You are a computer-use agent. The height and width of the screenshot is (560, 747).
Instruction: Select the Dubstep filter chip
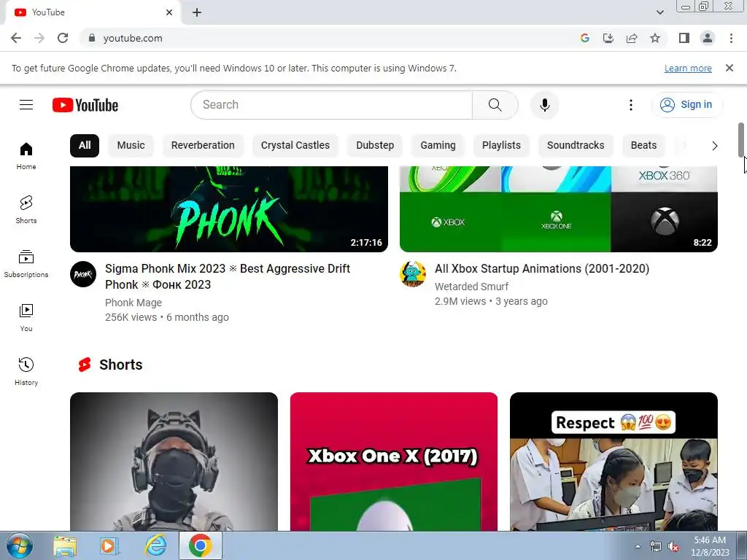(x=375, y=145)
